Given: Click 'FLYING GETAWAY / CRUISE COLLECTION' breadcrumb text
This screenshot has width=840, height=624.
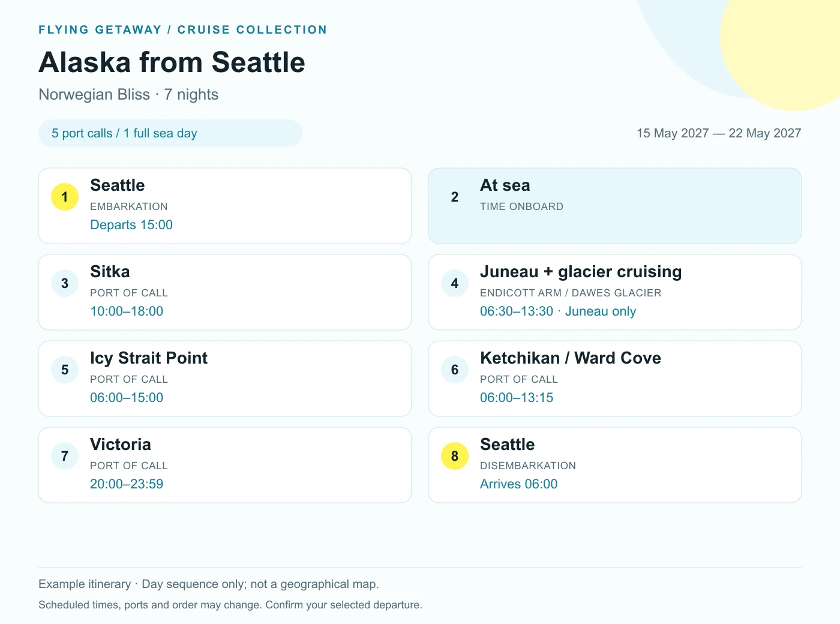Looking at the screenshot, I should (x=183, y=29).
